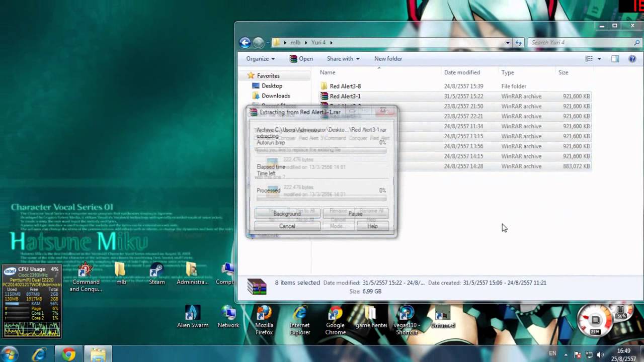The image size is (644, 362).
Task: Launch Internet Explorer desktop shortcut
Action: point(300,320)
